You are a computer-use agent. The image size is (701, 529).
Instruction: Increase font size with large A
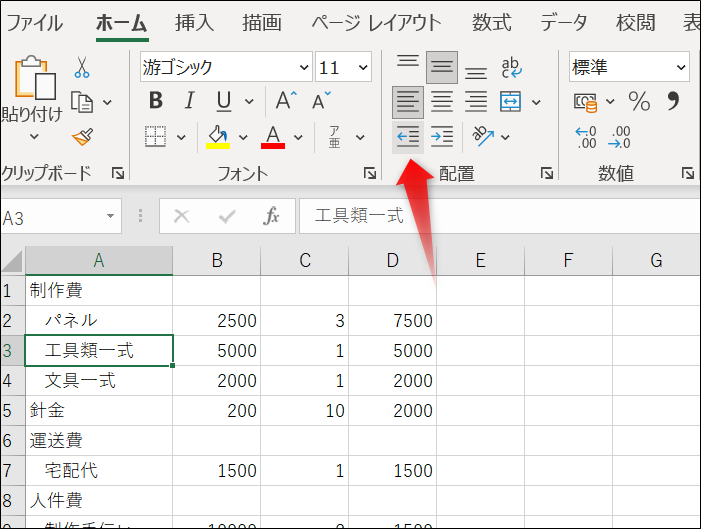coord(286,101)
